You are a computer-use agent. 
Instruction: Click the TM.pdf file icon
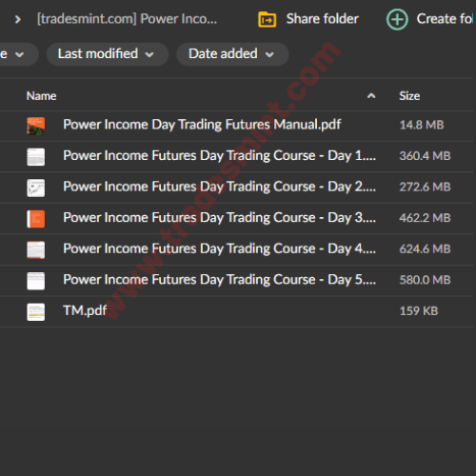pos(35,312)
